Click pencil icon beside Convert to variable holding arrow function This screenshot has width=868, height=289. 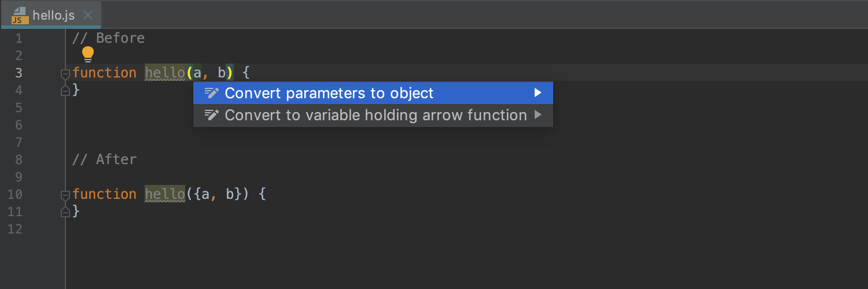coord(212,115)
